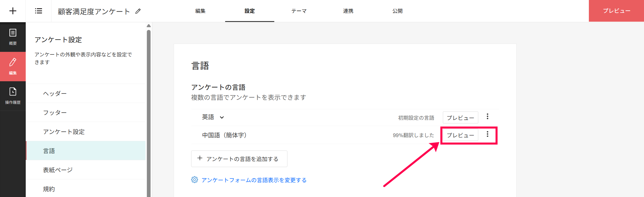This screenshot has width=644, height=197.
Task: Preview the 中国語（简体字） translation
Action: (x=460, y=135)
